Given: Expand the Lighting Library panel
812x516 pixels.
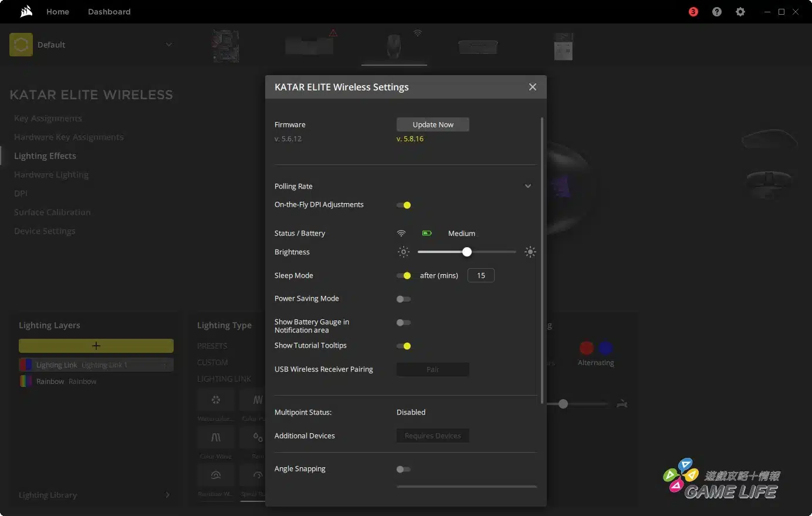Looking at the screenshot, I should 167,495.
